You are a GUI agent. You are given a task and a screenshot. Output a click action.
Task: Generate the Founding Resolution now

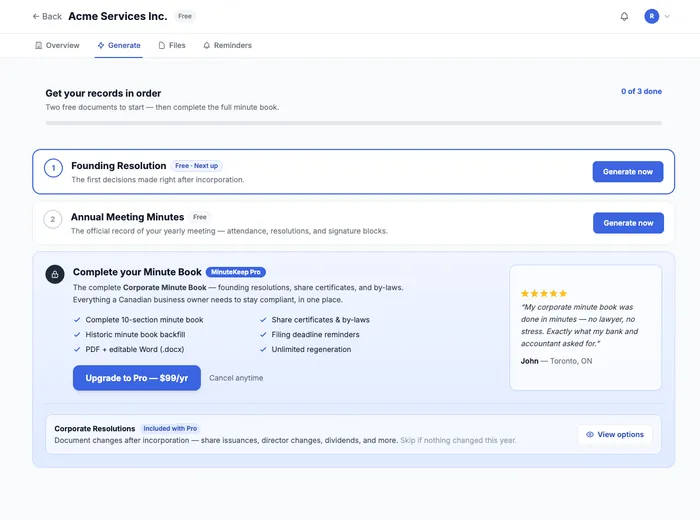(x=628, y=172)
